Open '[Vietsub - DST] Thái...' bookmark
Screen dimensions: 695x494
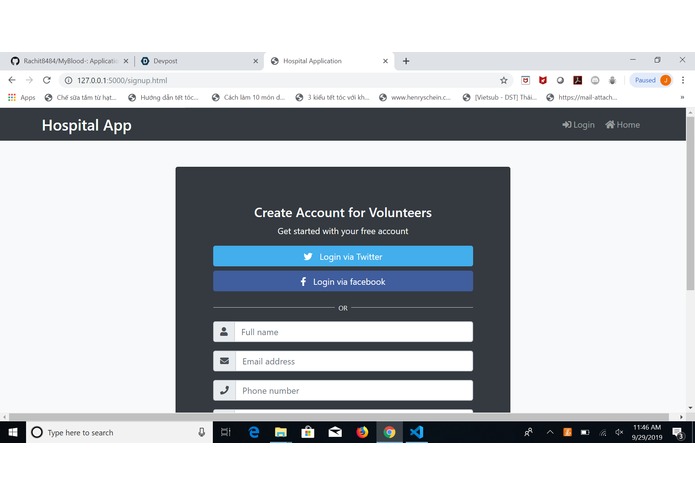pyautogui.click(x=500, y=97)
